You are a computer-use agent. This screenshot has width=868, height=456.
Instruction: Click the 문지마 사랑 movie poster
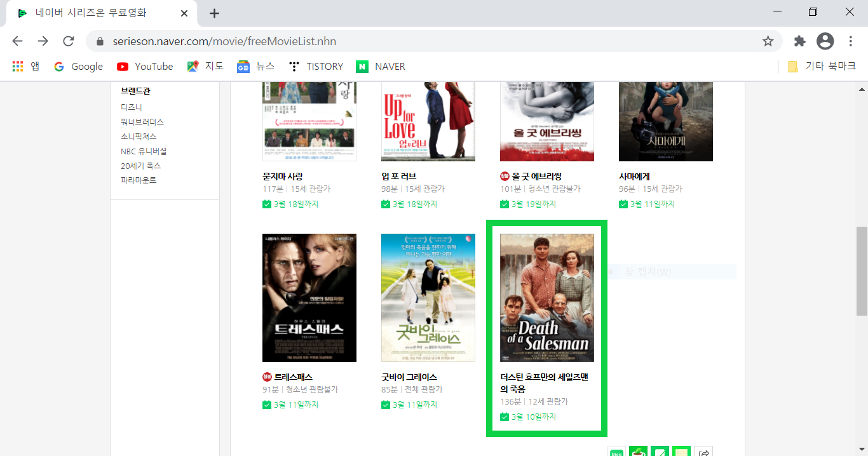309,121
